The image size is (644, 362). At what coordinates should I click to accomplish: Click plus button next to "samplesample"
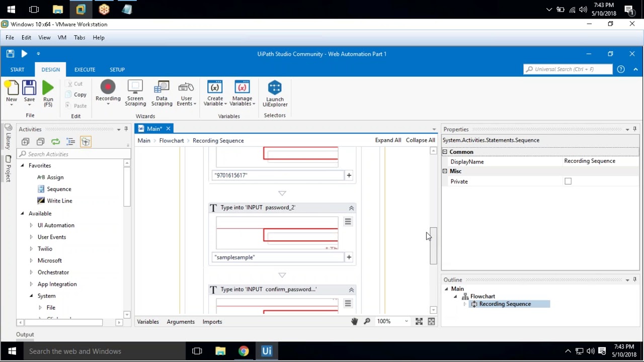coord(349,257)
